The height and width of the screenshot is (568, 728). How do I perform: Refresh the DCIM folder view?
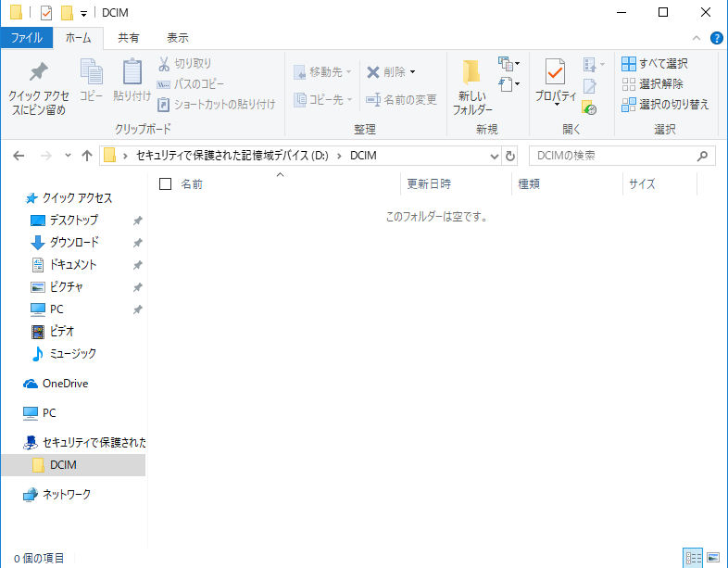[x=510, y=156]
